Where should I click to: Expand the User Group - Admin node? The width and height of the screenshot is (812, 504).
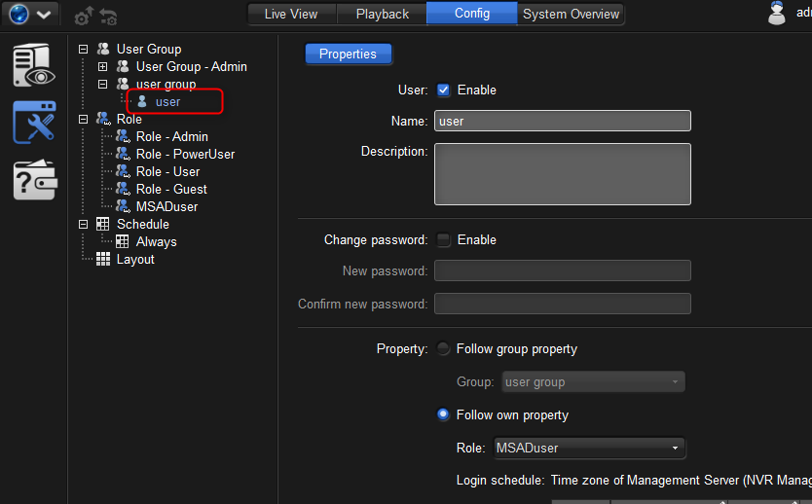click(103, 66)
